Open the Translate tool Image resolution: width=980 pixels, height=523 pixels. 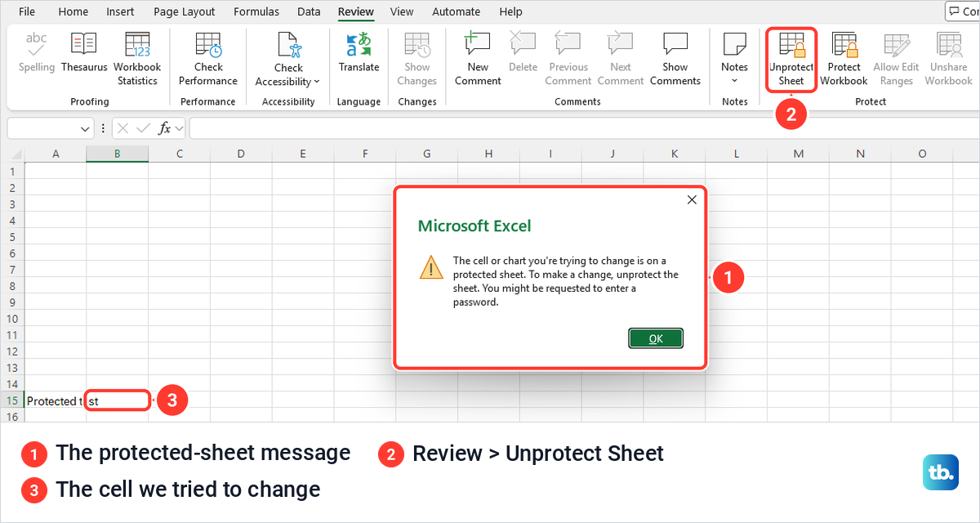point(359,53)
